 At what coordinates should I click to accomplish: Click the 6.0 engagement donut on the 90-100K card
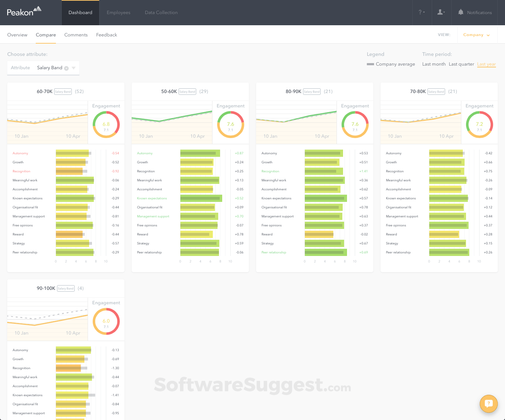tap(106, 321)
